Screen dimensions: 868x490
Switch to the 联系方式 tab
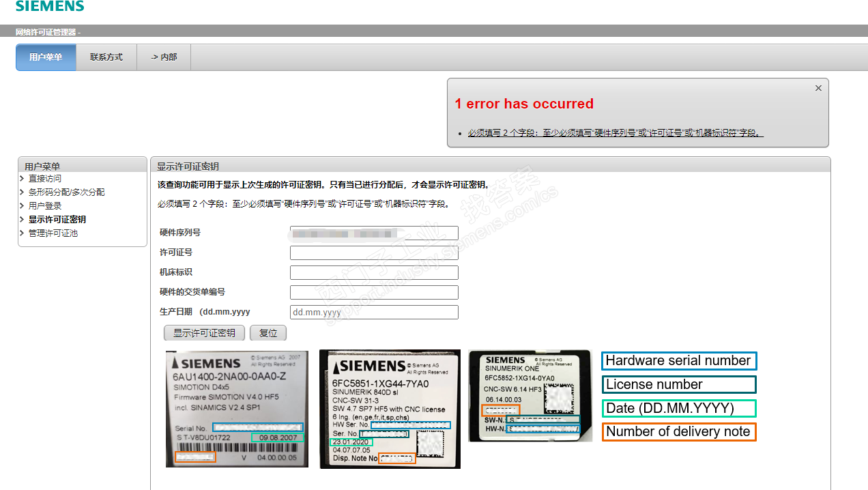click(106, 57)
